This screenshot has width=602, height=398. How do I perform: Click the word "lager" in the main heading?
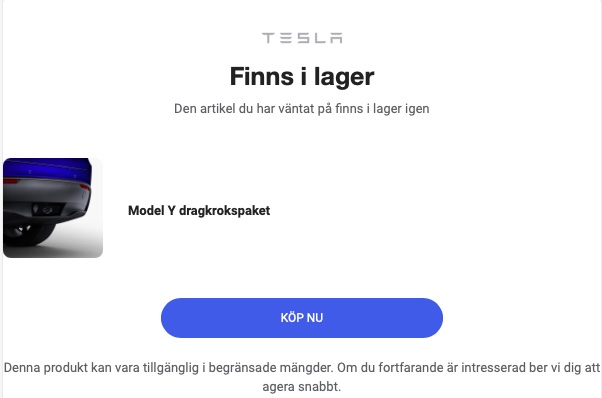click(344, 78)
